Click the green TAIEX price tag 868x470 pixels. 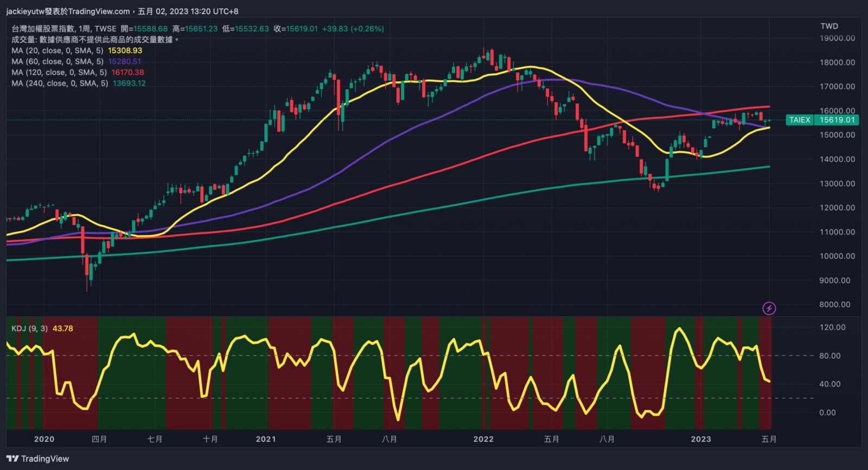822,120
